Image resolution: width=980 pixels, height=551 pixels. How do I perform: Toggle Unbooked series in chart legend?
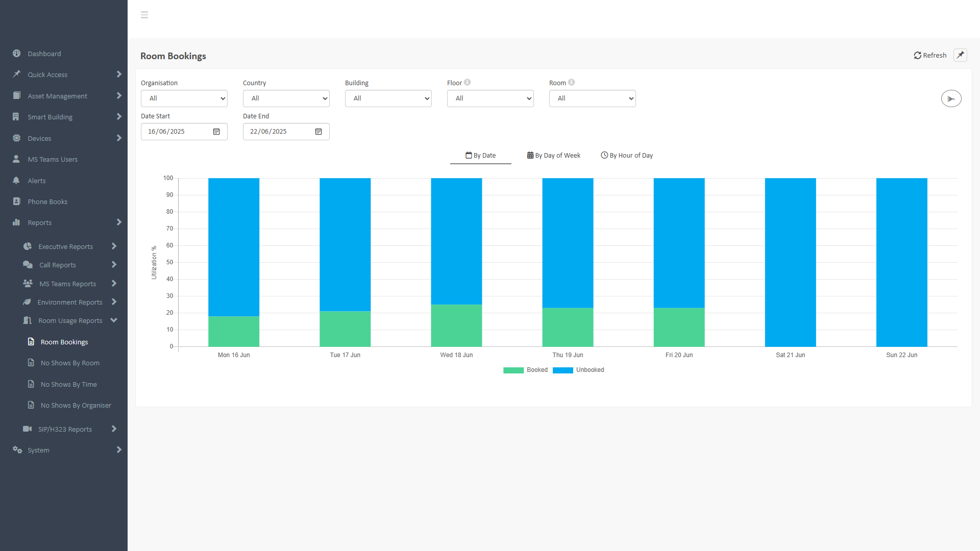pyautogui.click(x=578, y=370)
